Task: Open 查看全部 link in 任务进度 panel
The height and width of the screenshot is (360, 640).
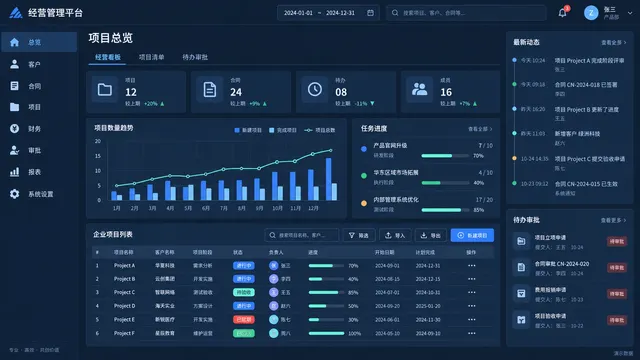Action: [480, 129]
